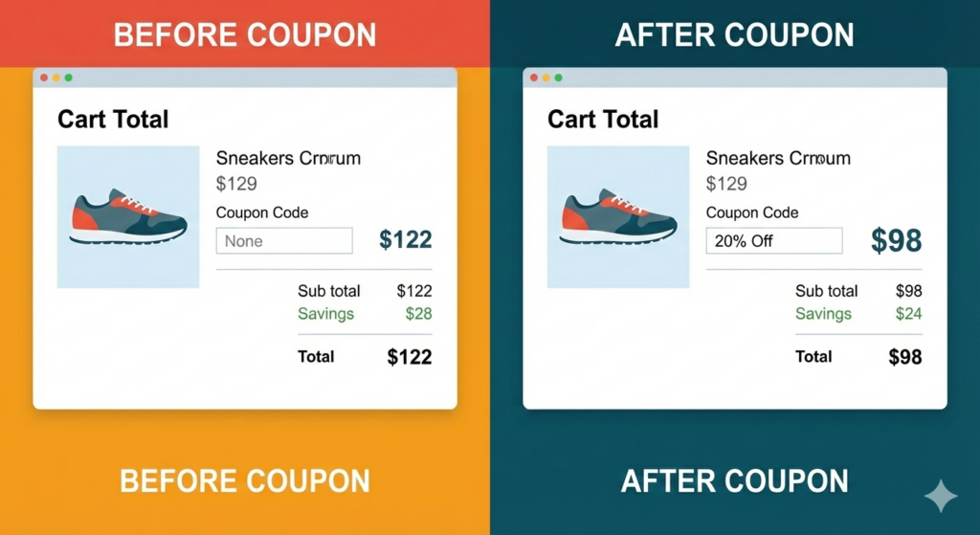Click the bold Total $98 amount
Screen dimensions: 980x535
904,357
